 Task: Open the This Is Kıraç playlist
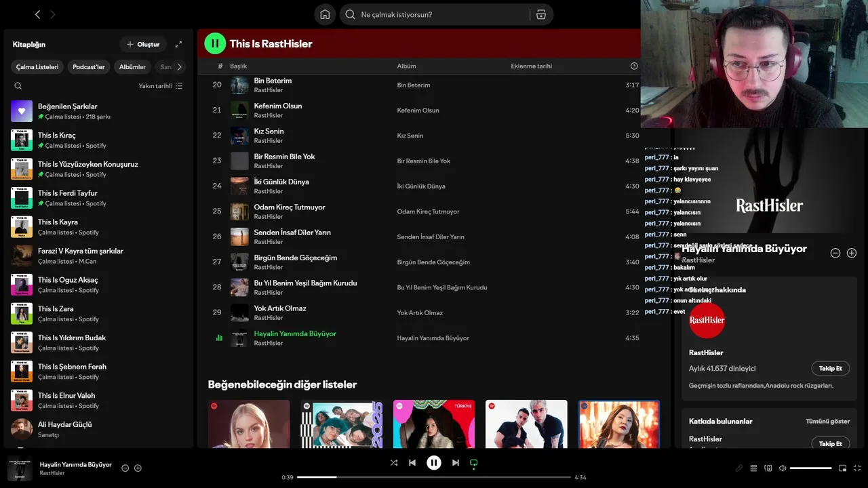(x=98, y=140)
